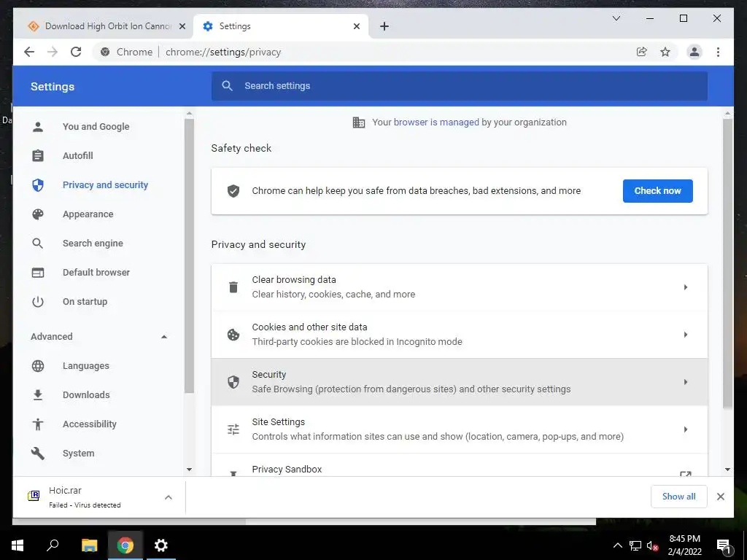Click the trash icon for Clear browsing data
Image resolution: width=747 pixels, height=560 pixels.
coord(233,287)
